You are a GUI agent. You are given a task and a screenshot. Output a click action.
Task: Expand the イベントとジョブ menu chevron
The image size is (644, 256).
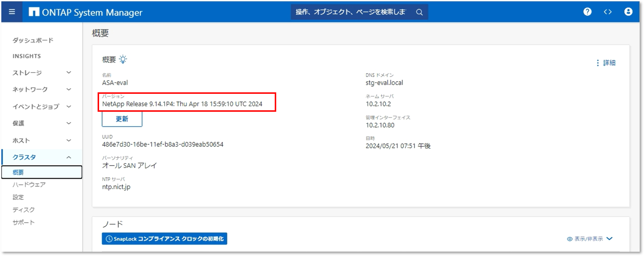tap(69, 106)
